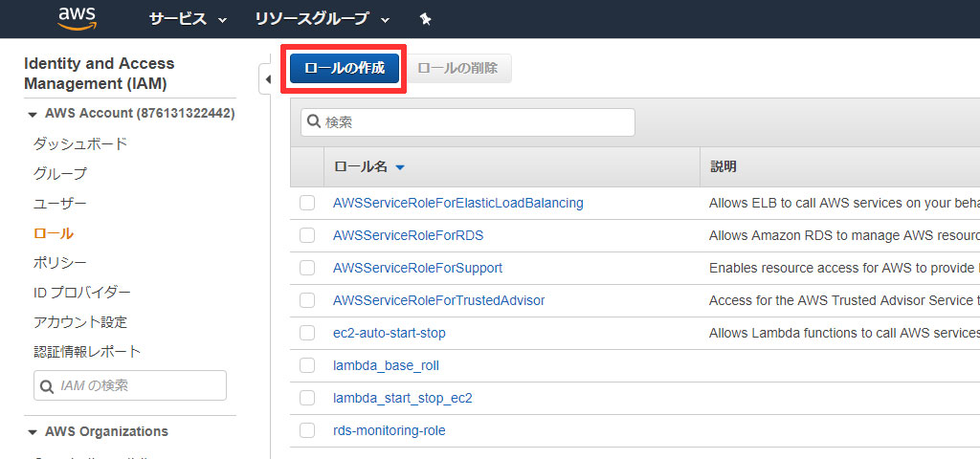Open ポリシー in the sidebar
The height and width of the screenshot is (459, 980).
pyautogui.click(x=60, y=263)
